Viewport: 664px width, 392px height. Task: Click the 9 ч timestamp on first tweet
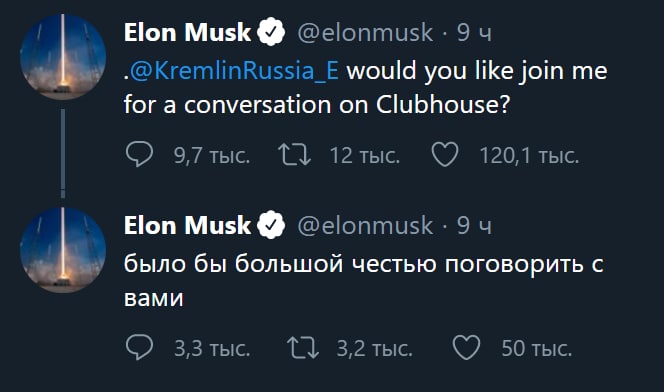474,33
